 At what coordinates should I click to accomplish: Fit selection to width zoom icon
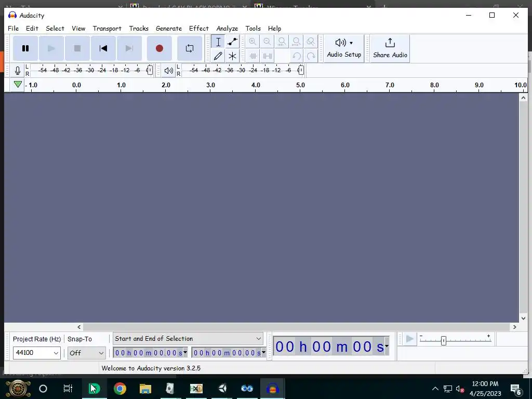(282, 42)
